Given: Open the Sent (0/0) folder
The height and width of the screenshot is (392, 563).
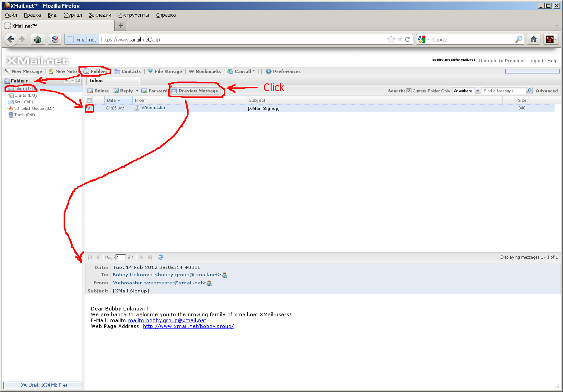Looking at the screenshot, I should click(21, 102).
